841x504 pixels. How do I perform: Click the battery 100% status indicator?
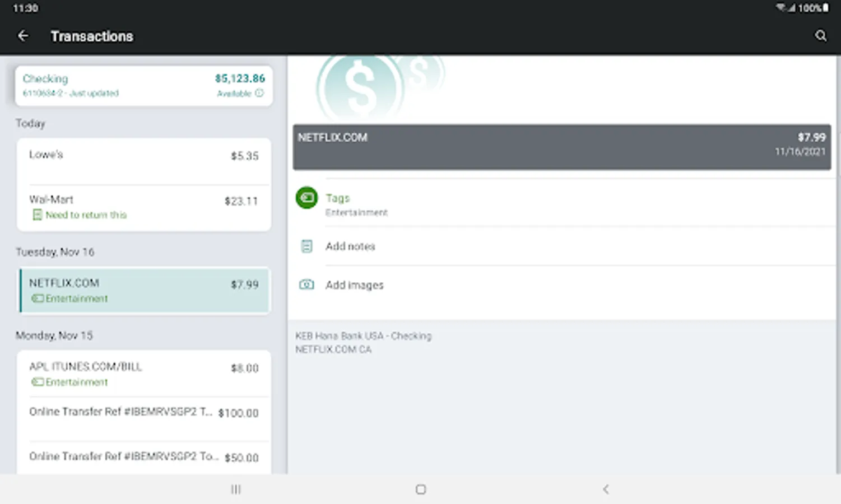click(813, 8)
